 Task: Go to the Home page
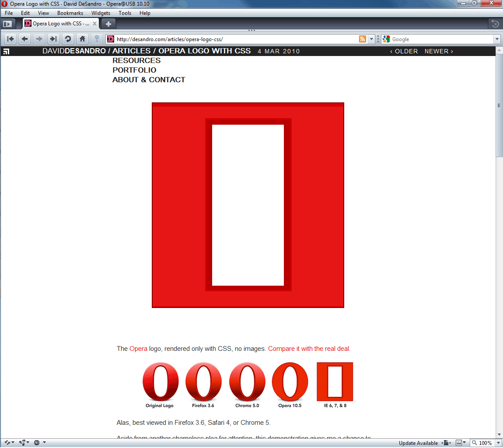pyautogui.click(x=82, y=39)
